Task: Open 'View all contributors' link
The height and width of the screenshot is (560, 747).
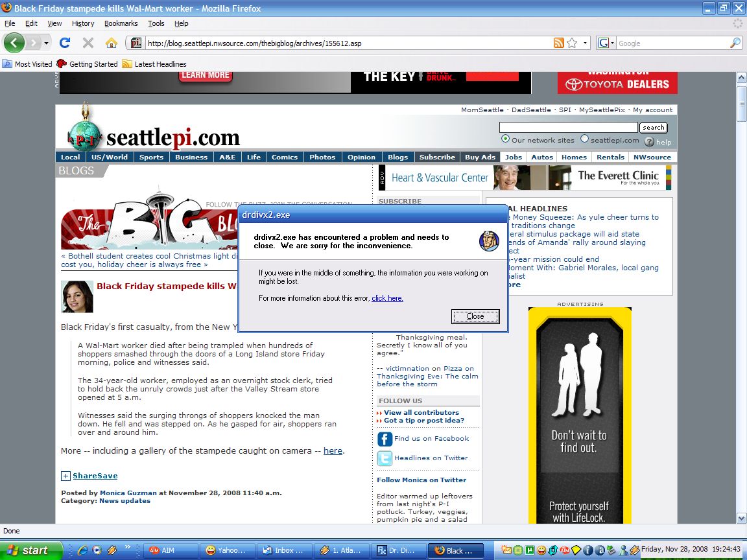Action: point(421,412)
